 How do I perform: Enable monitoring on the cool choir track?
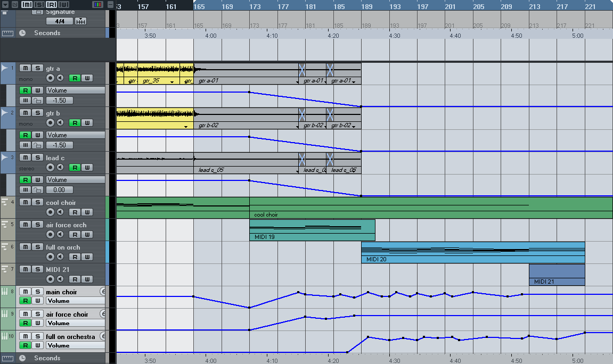(60, 212)
